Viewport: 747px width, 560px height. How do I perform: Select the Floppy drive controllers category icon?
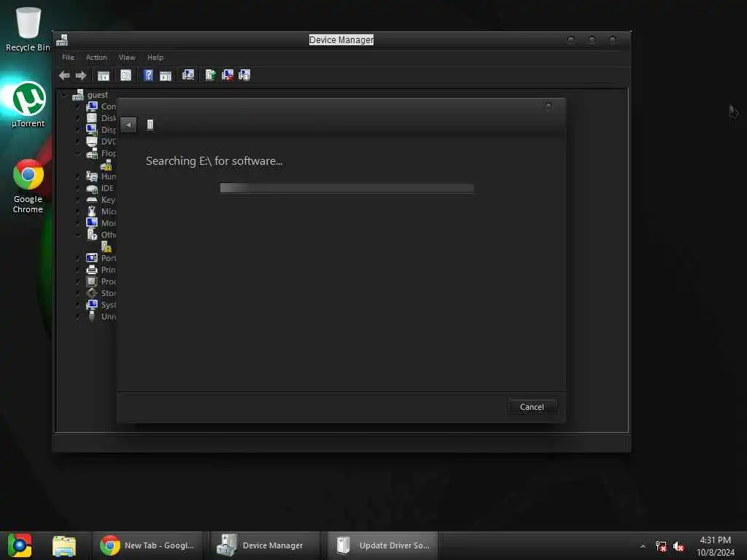(92, 153)
